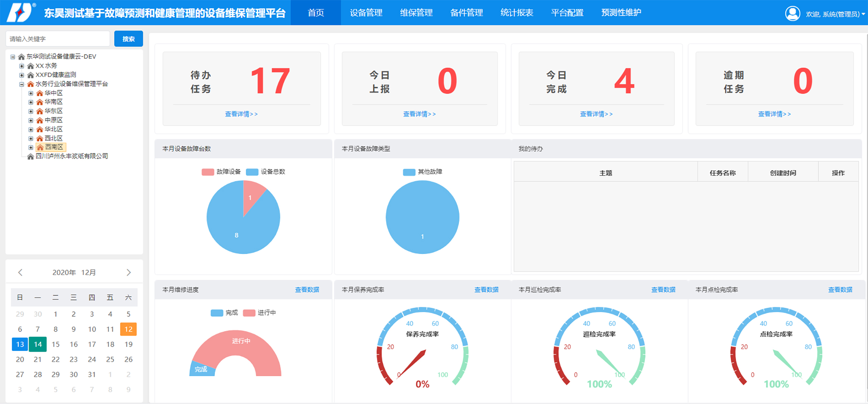
Task: Expand the 华中区 tree node
Action: pos(31,93)
